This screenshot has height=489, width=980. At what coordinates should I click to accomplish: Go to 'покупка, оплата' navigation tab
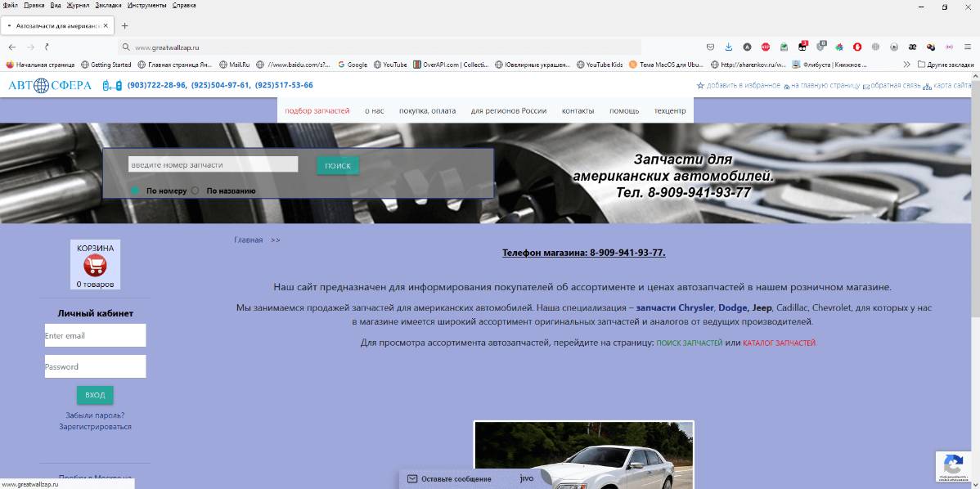point(427,110)
